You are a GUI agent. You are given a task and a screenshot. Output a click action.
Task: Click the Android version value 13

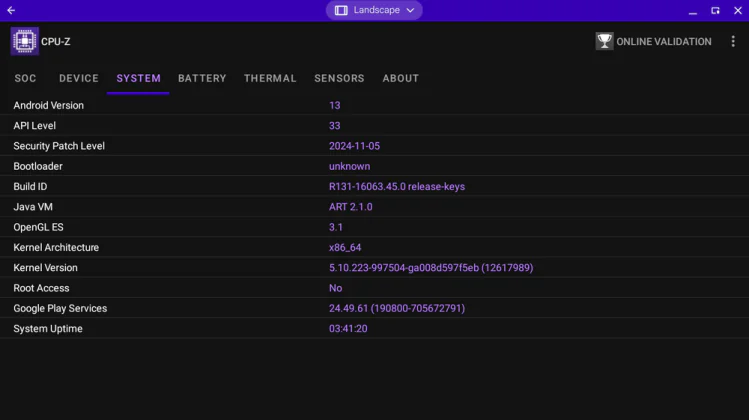pyautogui.click(x=334, y=106)
